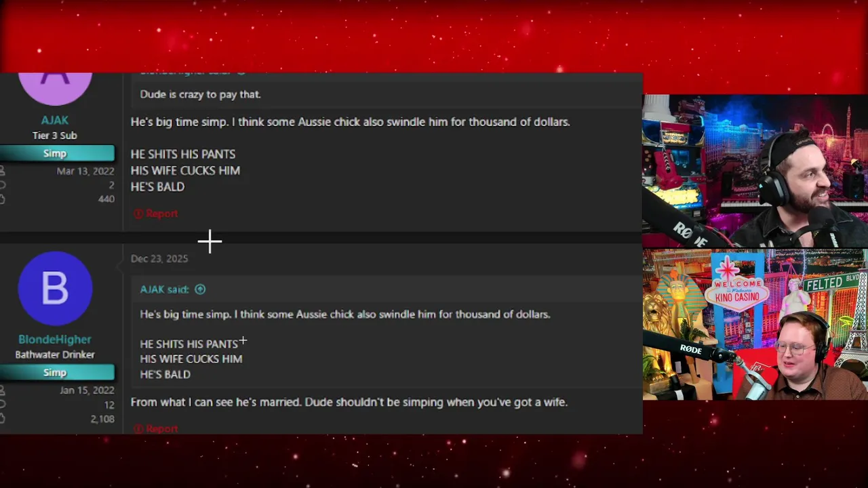The image size is (868, 488).
Task: Click the joined icon beside Mar 13, 2022
Action: [2, 171]
